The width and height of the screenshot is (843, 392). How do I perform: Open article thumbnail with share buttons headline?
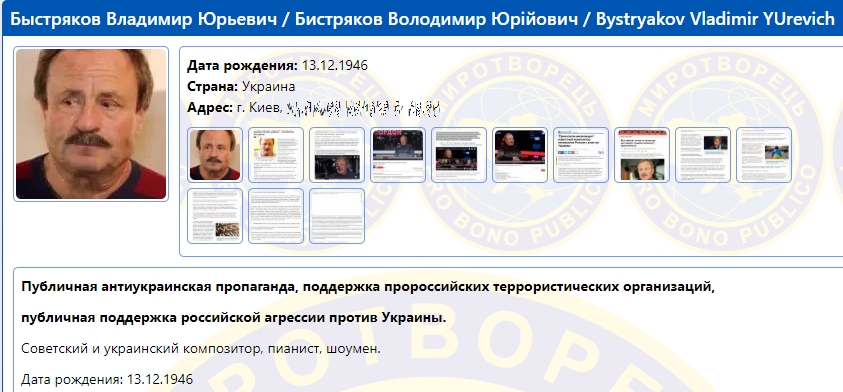coord(581,155)
